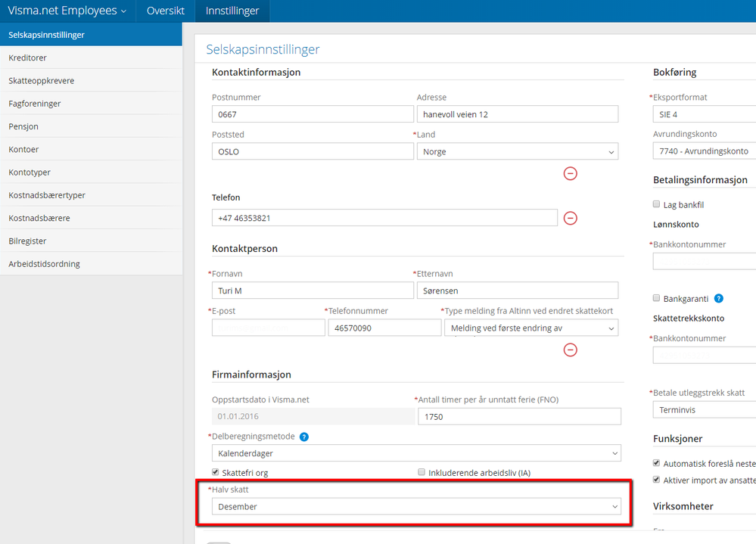Open help icon next to Delberegningsmetode
This screenshot has width=756, height=544.
click(x=304, y=437)
